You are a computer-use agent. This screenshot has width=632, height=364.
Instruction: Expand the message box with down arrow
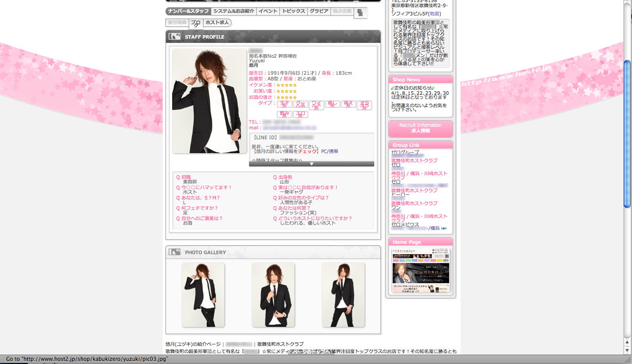click(x=311, y=164)
